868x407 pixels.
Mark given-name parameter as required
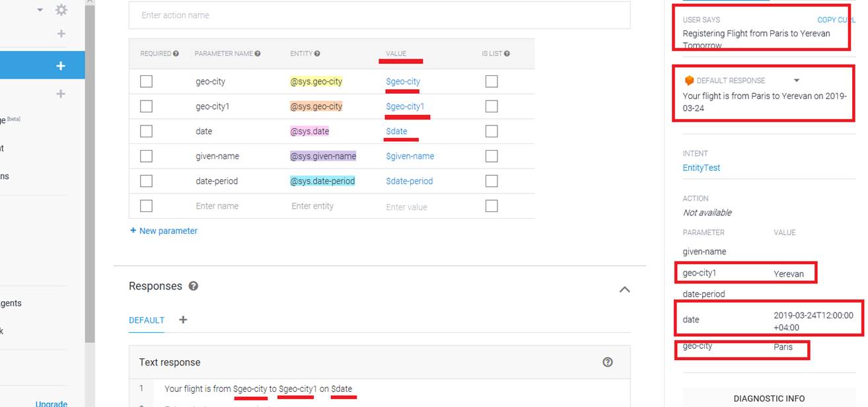146,156
